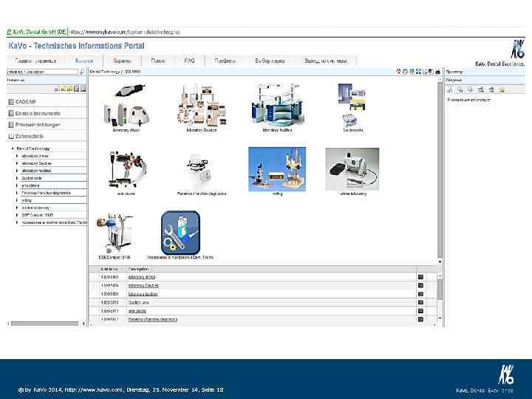Click the up-arrow icon in the catalog toolbar

coord(399,72)
